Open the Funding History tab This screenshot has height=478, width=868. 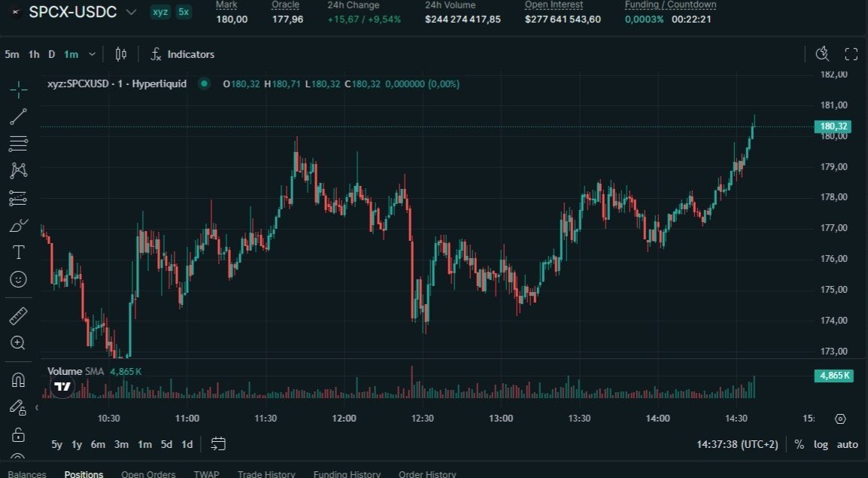(347, 474)
